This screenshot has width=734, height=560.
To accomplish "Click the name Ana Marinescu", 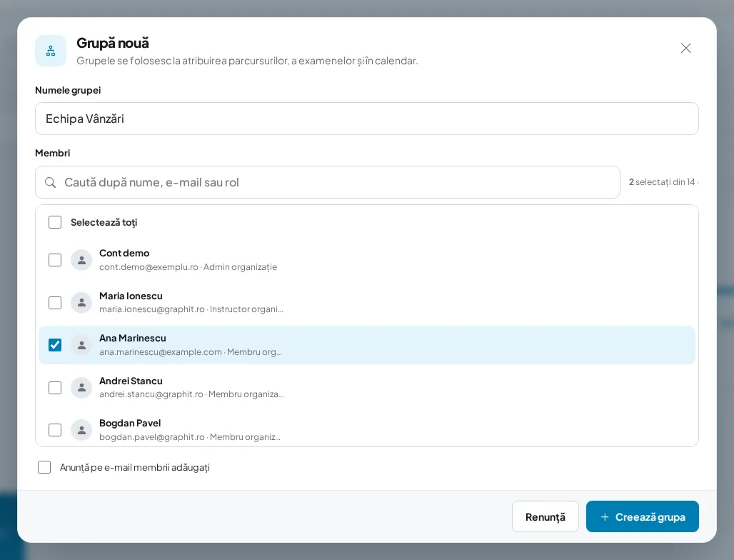I will [133, 338].
